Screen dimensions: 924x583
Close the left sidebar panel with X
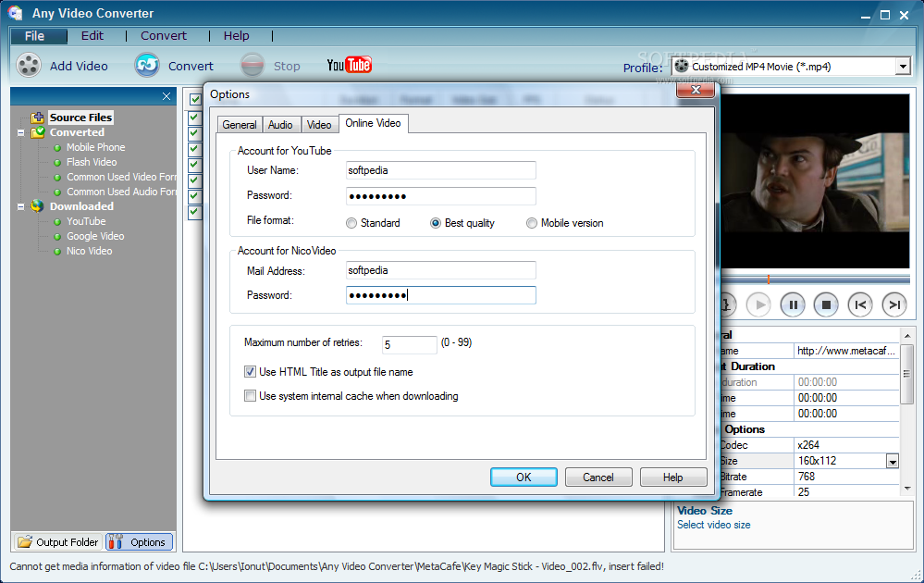pos(166,96)
